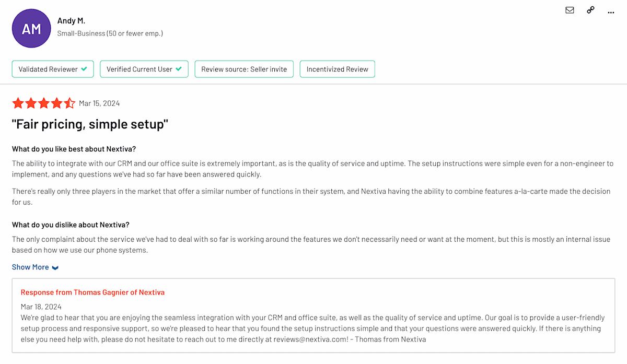The image size is (627, 364).
Task: Expand the review using Show More
Action: 30,267
